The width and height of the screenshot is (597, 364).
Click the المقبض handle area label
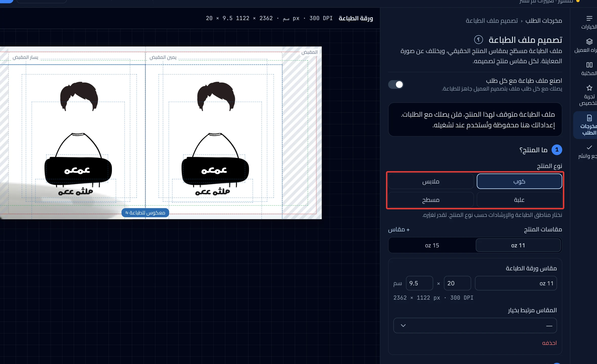(309, 52)
